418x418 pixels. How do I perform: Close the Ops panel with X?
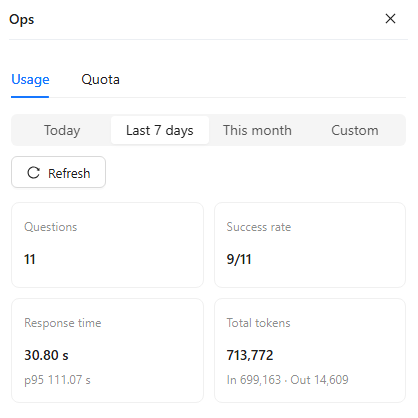[x=390, y=19]
